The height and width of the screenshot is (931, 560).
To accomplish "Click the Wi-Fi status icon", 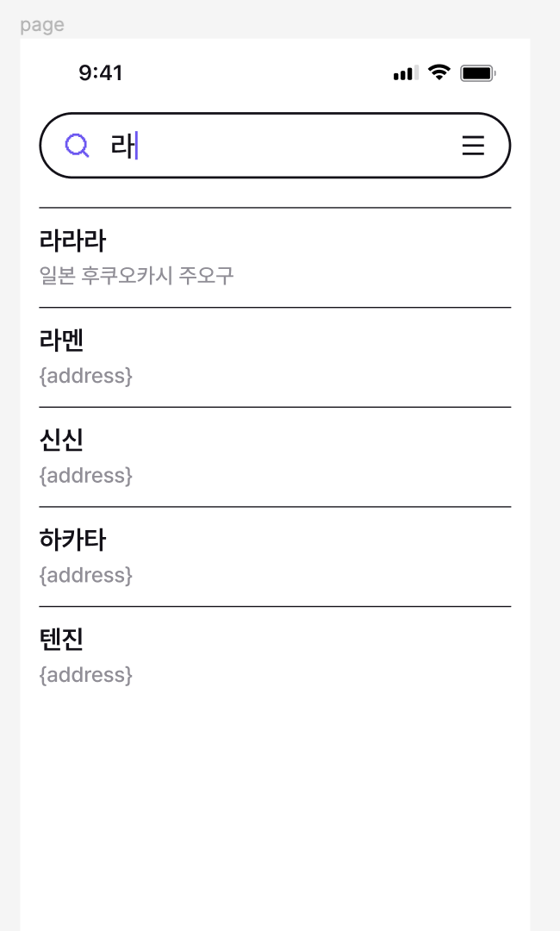I will click(439, 72).
